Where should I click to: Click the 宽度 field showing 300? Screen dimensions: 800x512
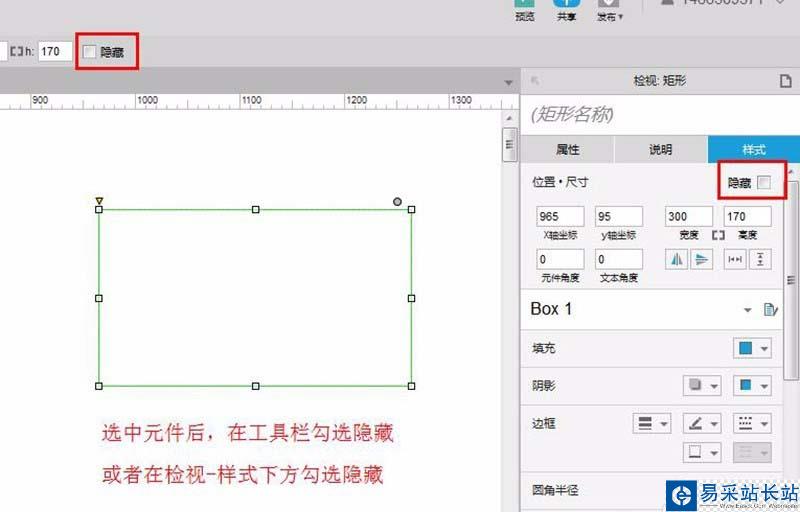coord(689,216)
